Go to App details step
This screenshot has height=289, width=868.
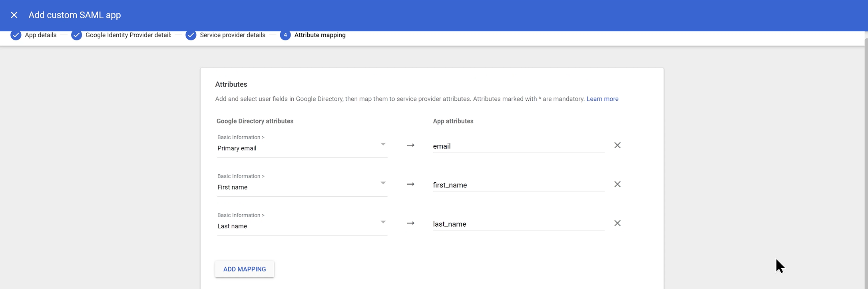point(41,35)
